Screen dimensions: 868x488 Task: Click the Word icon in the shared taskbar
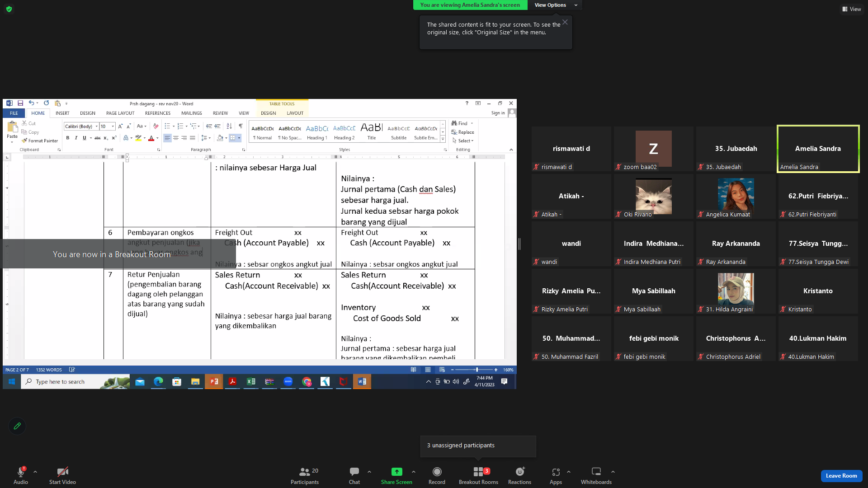[362, 381]
